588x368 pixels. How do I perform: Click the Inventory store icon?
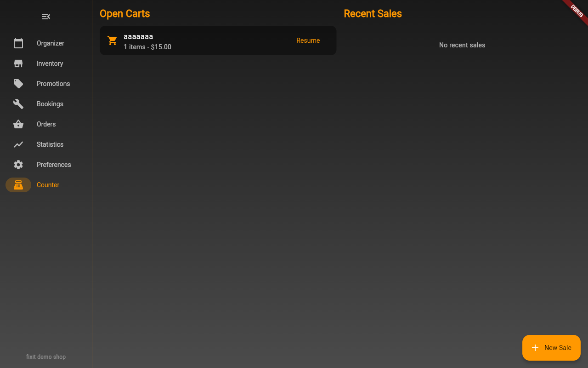point(18,63)
